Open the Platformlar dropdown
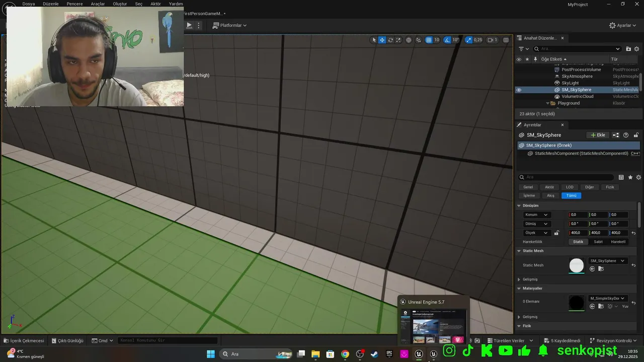Screen dimensions: 644x362 [x=229, y=25]
